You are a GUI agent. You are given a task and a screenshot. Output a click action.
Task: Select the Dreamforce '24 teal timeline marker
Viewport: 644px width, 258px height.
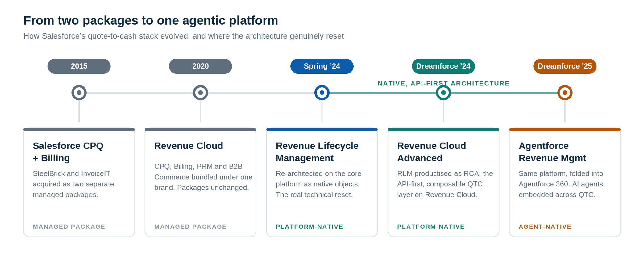(x=443, y=93)
